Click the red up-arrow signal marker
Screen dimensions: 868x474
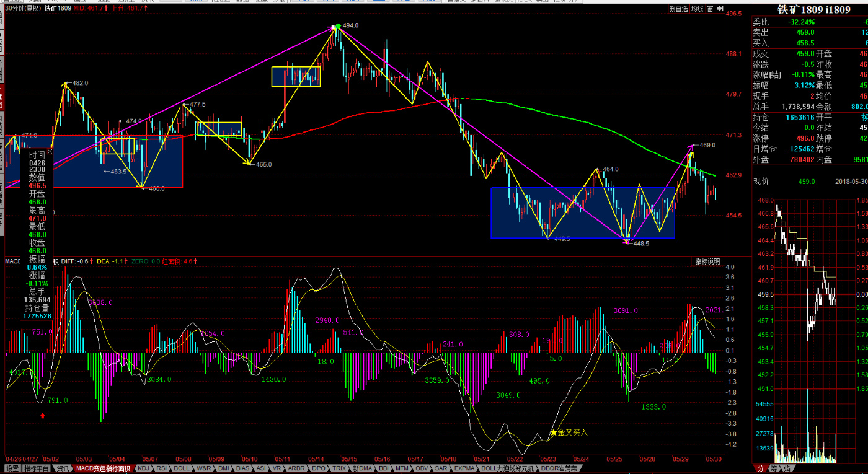(x=43, y=416)
